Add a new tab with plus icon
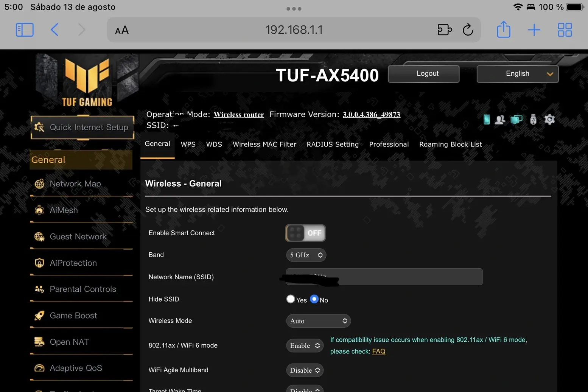The width and height of the screenshot is (588, 392). [x=534, y=30]
